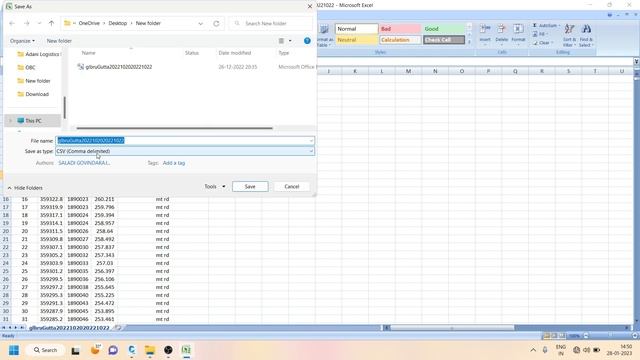Click Save in the dialog

tap(250, 187)
